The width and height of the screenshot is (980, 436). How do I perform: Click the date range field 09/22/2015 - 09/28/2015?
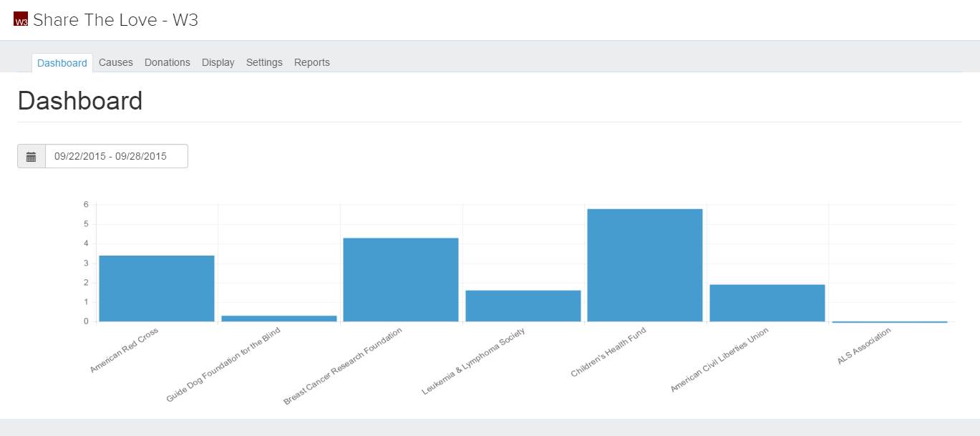point(117,156)
